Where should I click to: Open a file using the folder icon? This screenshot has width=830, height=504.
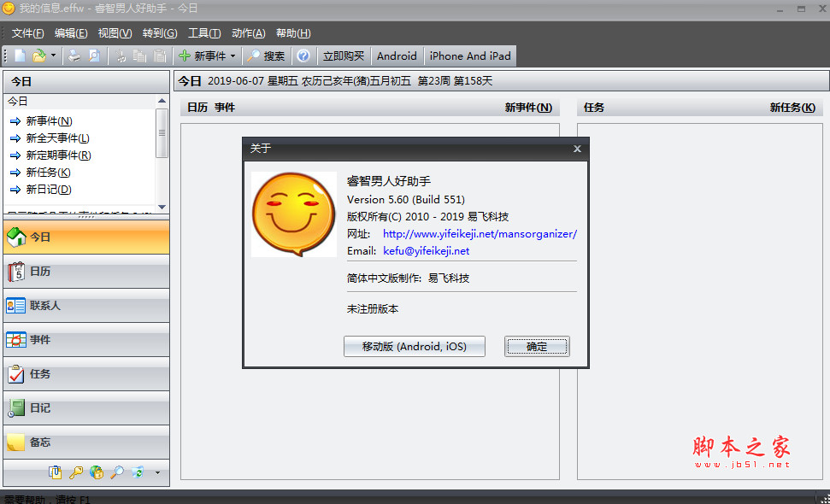coord(38,56)
